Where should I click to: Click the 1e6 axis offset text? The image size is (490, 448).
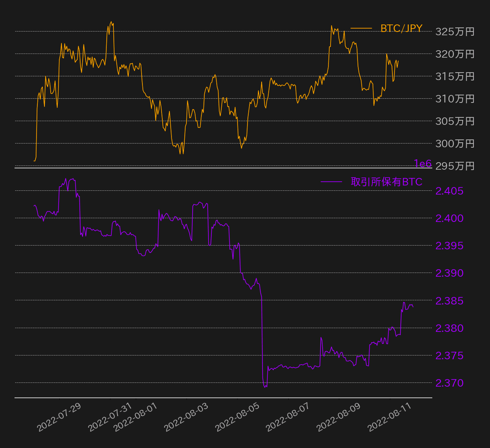(x=422, y=163)
